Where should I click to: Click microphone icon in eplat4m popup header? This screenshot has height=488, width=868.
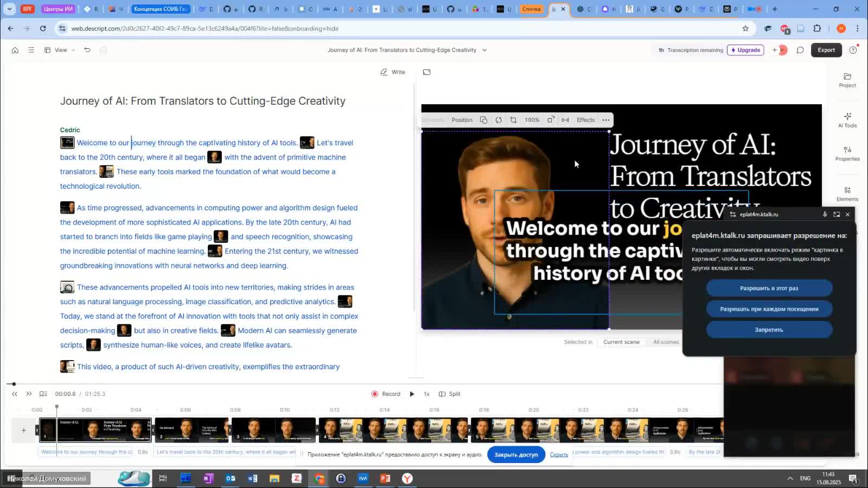825,214
